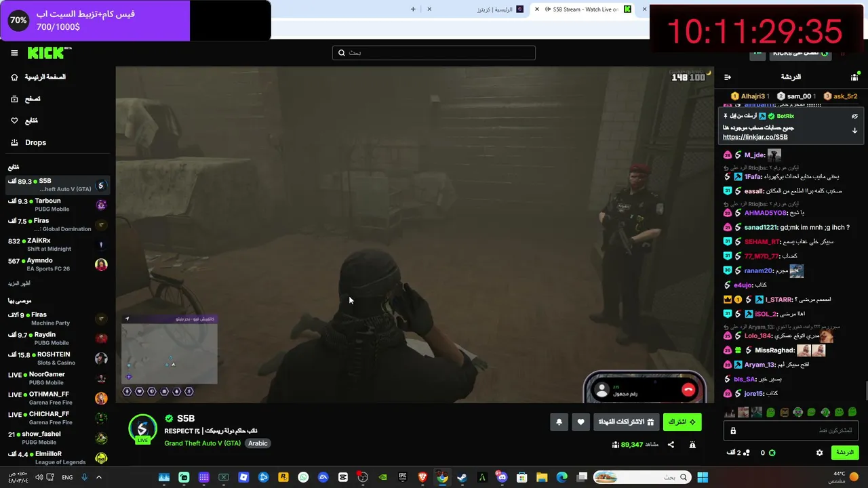Open Tarboun channel in sidebar

pos(58,205)
